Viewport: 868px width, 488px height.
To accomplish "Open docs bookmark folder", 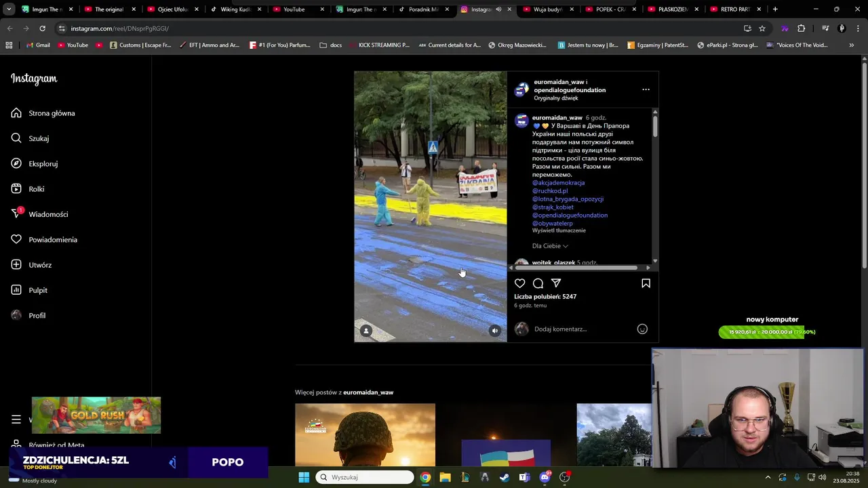I will click(331, 45).
